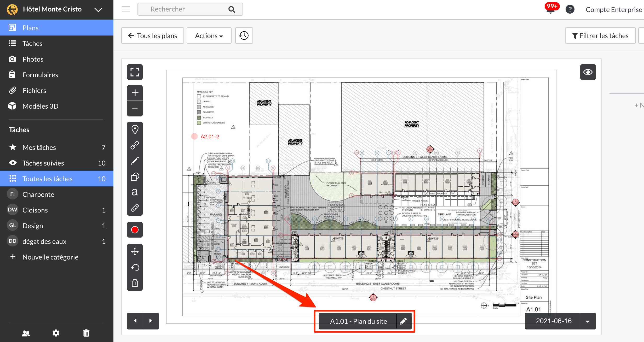The height and width of the screenshot is (342, 644).
Task: Toggle the eye visibility button
Action: tap(588, 72)
